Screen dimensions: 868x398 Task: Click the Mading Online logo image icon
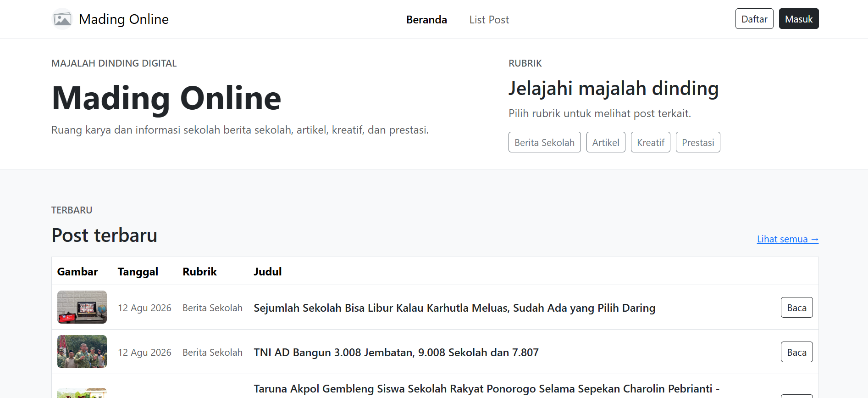[62, 19]
